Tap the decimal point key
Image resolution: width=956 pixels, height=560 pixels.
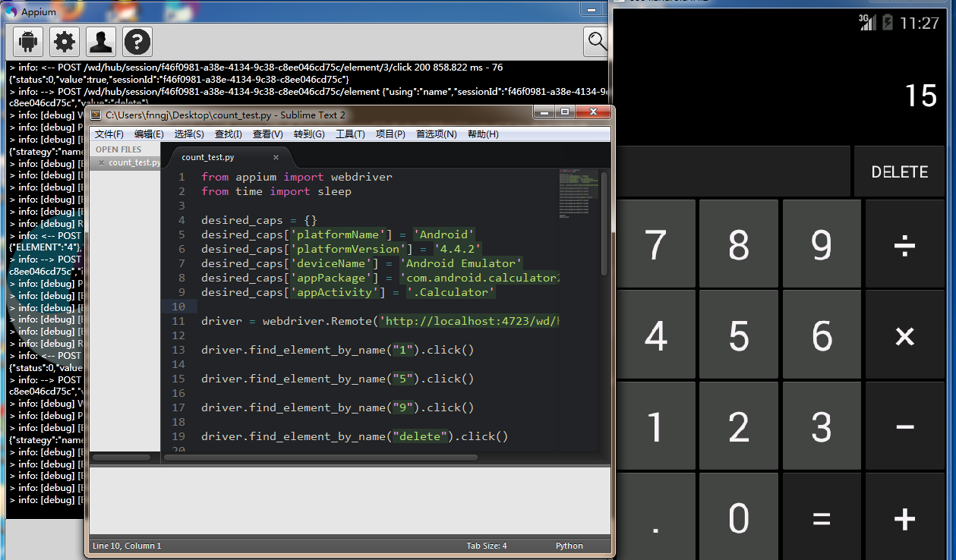click(655, 517)
